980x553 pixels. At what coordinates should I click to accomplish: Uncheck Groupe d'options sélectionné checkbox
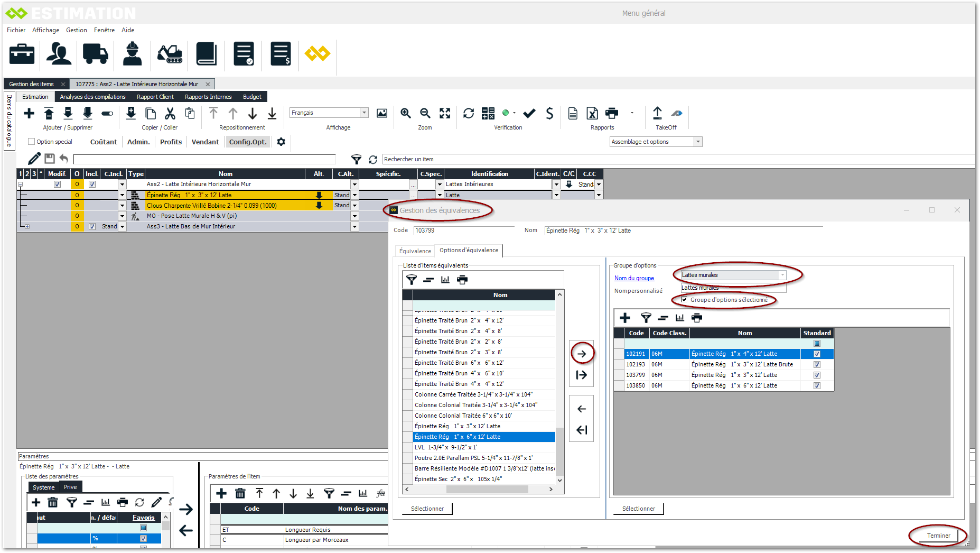click(685, 300)
